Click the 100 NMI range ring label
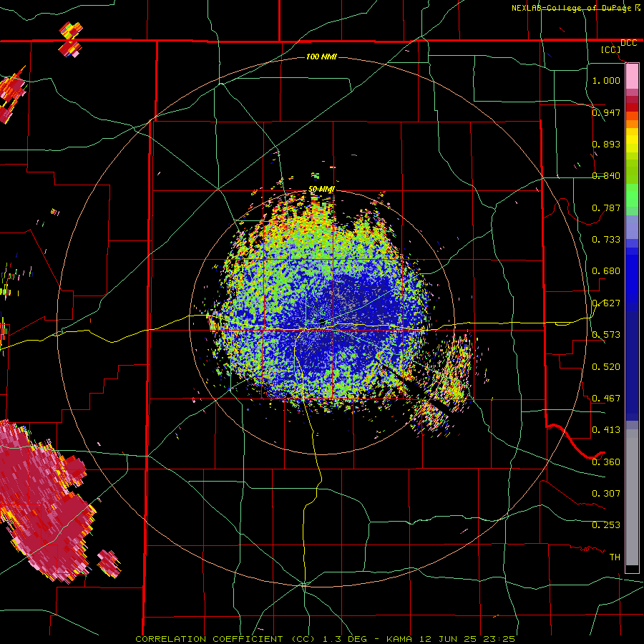Image resolution: width=644 pixels, height=644 pixels. click(x=321, y=57)
